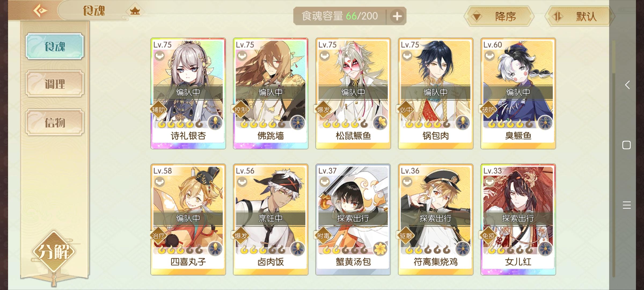Switch to the 调理 tab

pyautogui.click(x=55, y=84)
